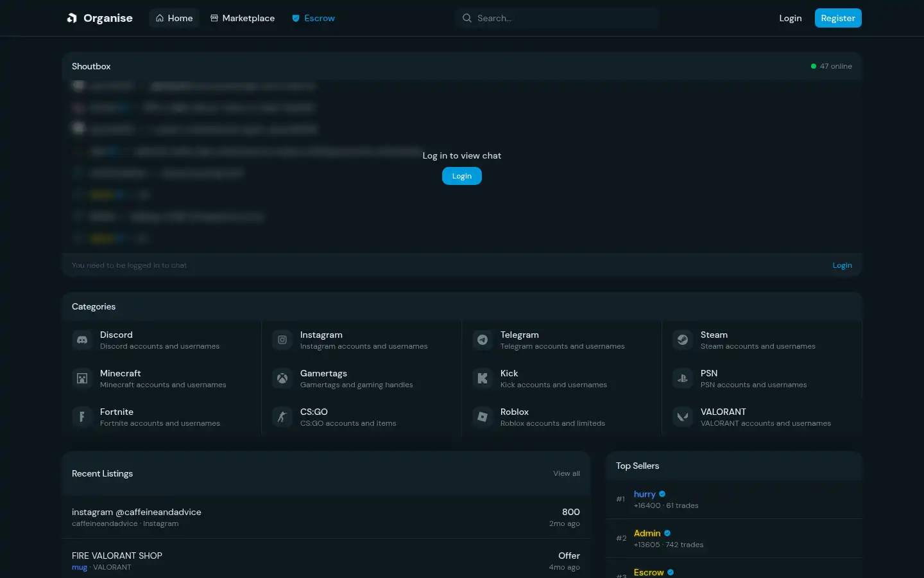Screen dimensions: 924x578
Task: Open the Kick category icon
Action: pos(483,378)
